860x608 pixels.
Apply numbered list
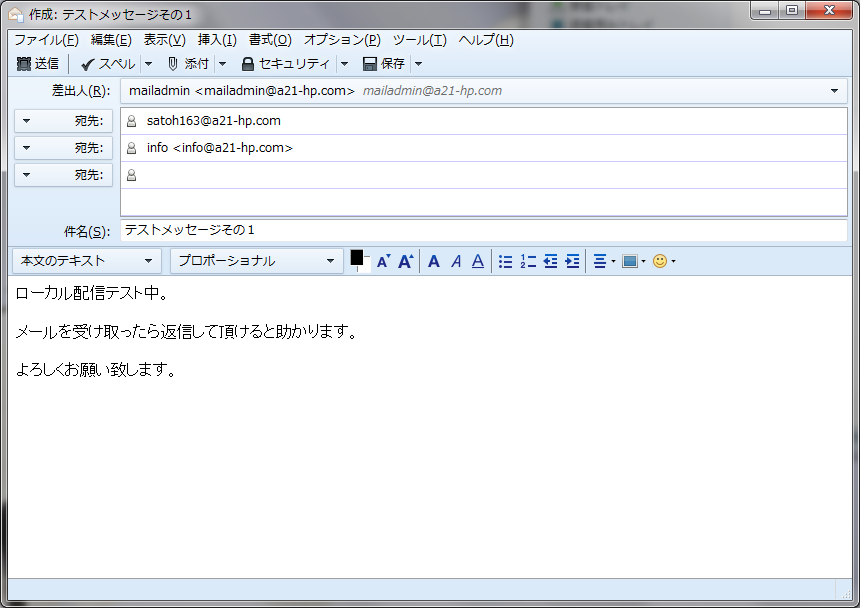click(x=528, y=262)
